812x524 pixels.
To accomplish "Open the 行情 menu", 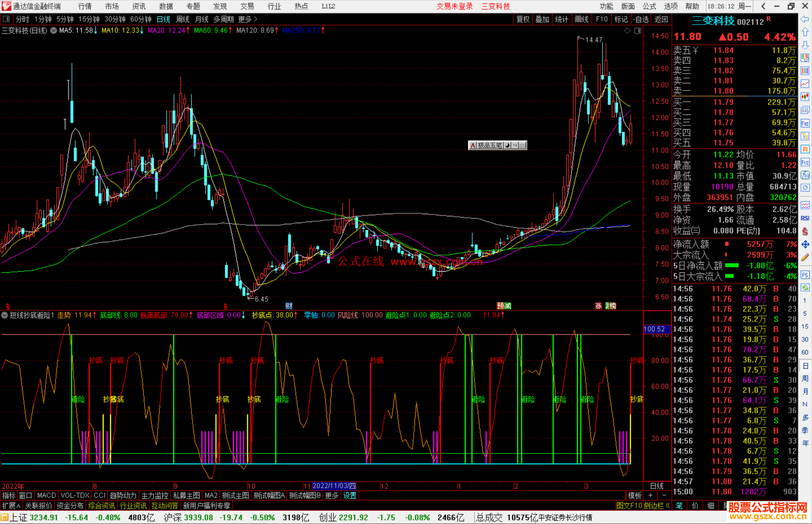I will point(85,6).
